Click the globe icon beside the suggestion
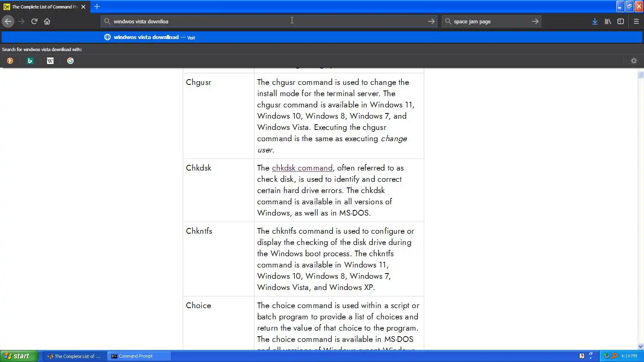This screenshot has height=362, width=644. pyautogui.click(x=107, y=37)
